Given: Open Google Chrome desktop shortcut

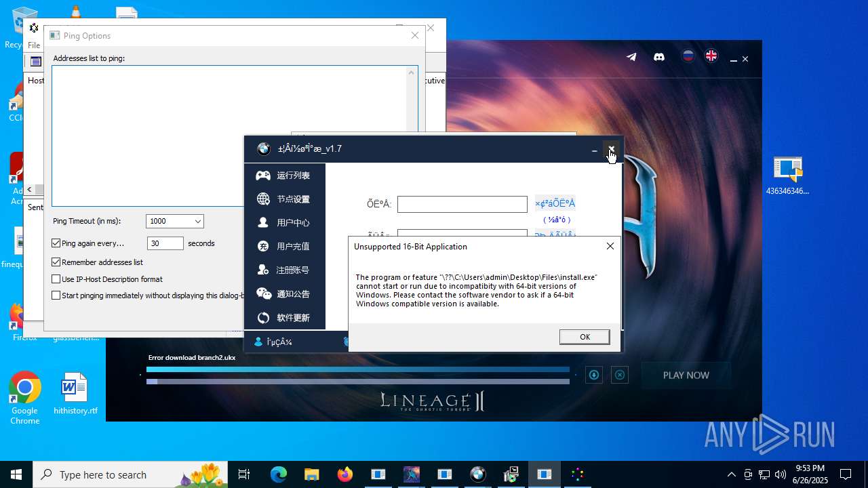Looking at the screenshot, I should [x=24, y=398].
